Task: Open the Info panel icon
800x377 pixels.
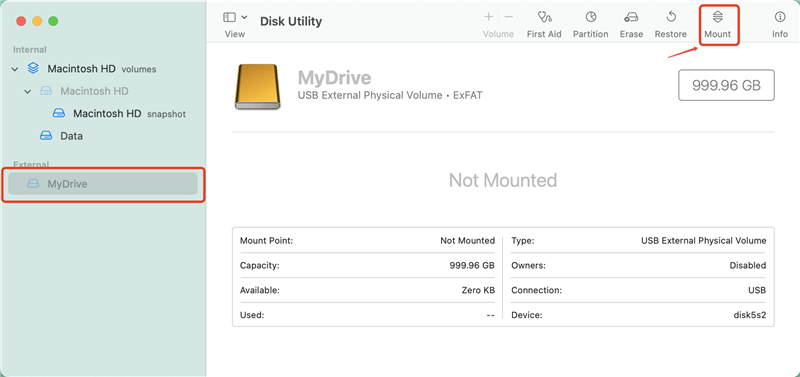Action: 780,17
